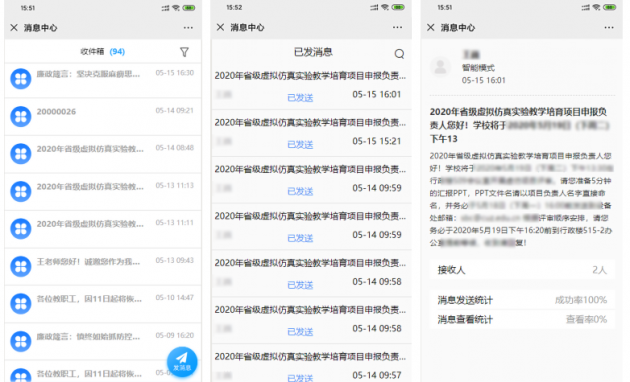Open the message titled 20000026
The width and height of the screenshot is (630, 382).
[103, 116]
